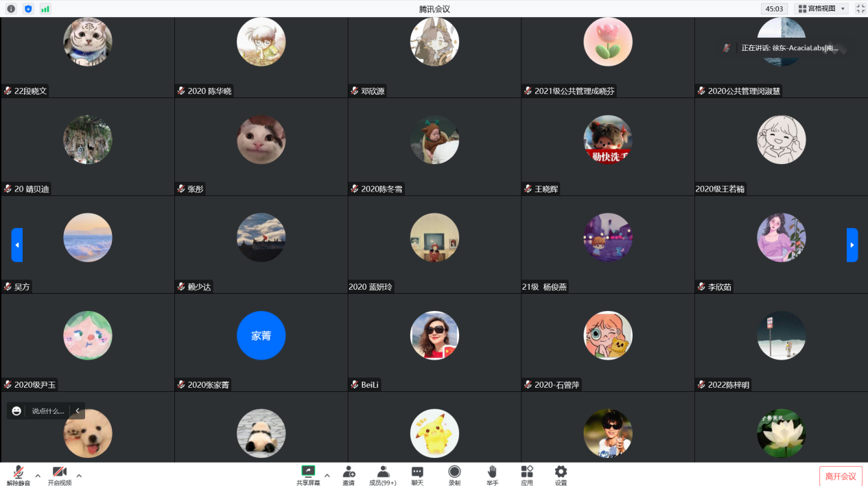Raise hand using 举手
The height and width of the screenshot is (486, 868).
[x=492, y=474]
